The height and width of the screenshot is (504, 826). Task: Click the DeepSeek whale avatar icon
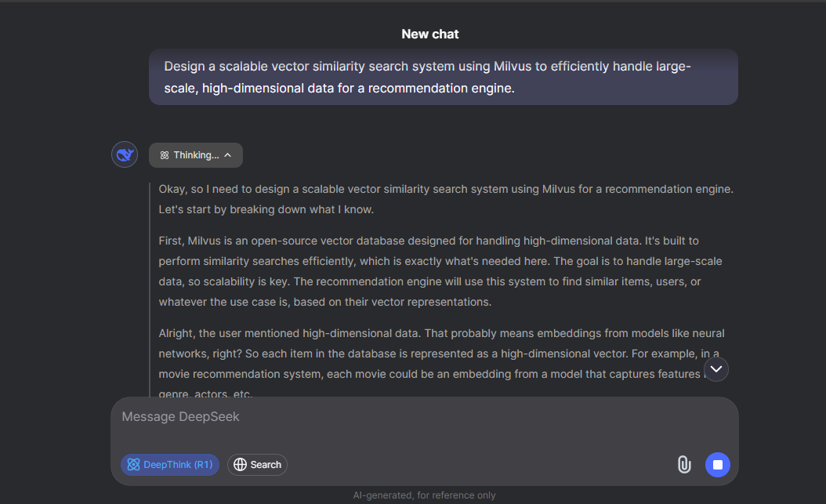click(125, 155)
